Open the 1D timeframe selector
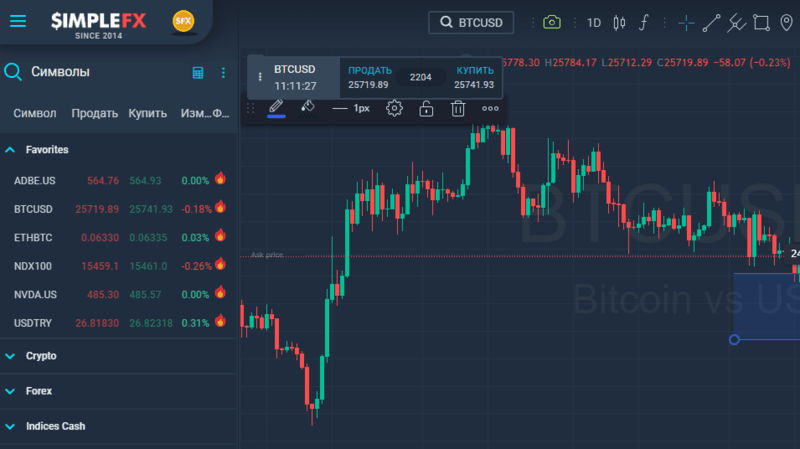 point(593,23)
